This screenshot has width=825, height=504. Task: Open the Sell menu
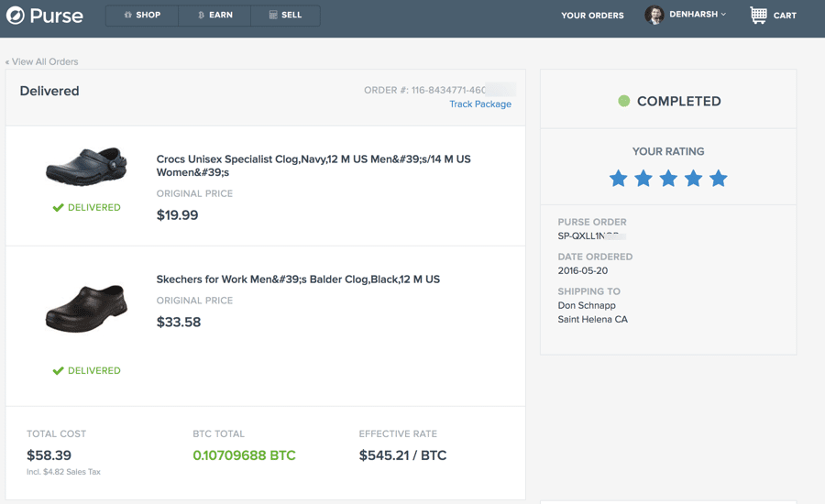coord(286,16)
